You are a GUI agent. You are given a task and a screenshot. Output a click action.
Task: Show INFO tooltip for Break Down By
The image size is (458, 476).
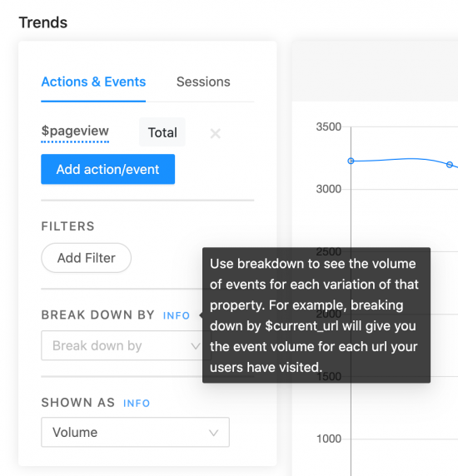[177, 315]
